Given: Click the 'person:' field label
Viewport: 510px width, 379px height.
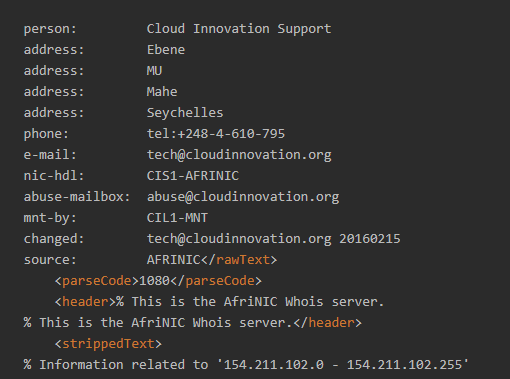Looking at the screenshot, I should [50, 29].
